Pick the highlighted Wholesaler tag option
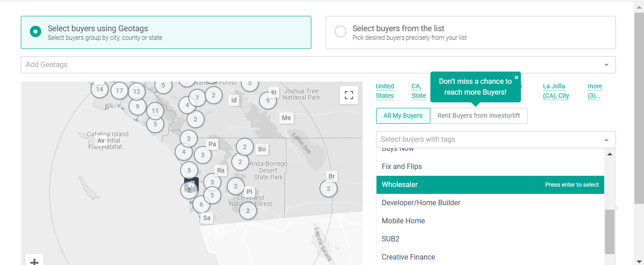The height and width of the screenshot is (265, 644). pyautogui.click(x=490, y=185)
